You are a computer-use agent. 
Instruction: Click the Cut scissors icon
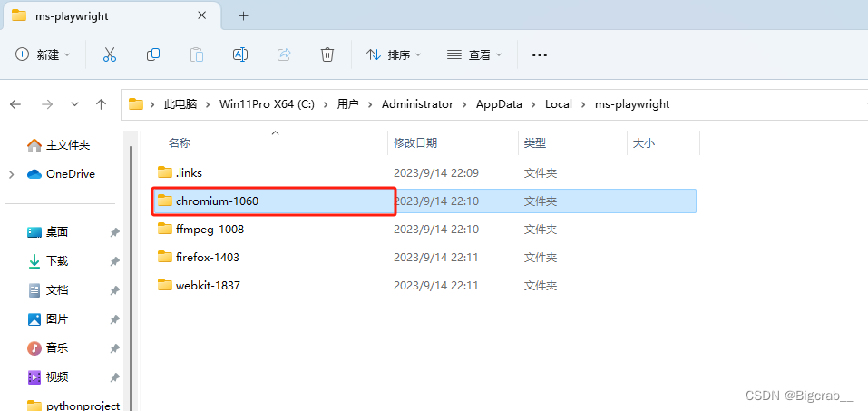click(x=110, y=54)
